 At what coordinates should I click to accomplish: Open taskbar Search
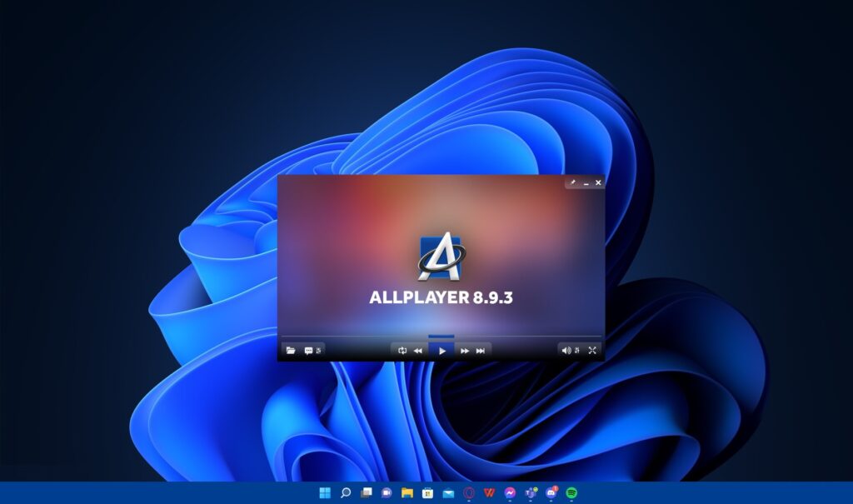point(346,493)
